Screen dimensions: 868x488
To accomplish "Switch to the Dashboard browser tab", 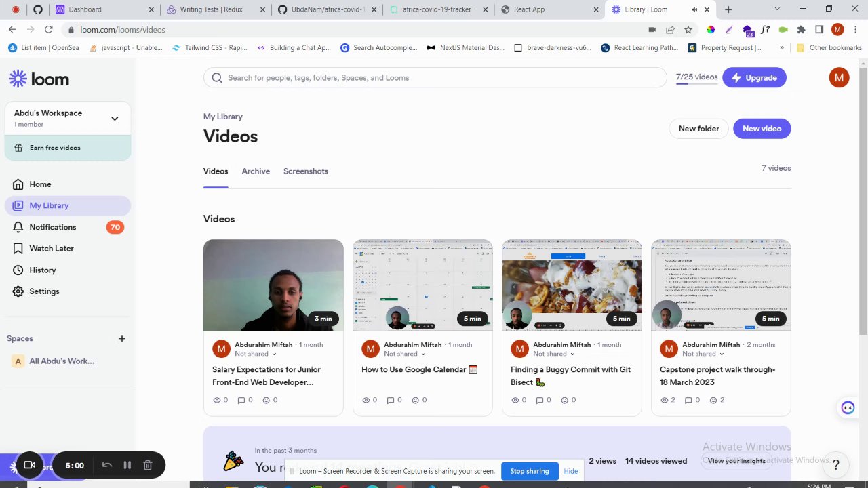I will [105, 9].
